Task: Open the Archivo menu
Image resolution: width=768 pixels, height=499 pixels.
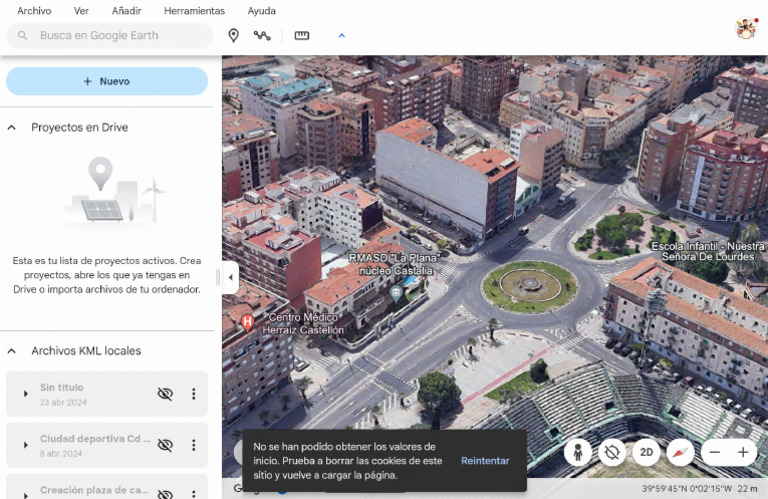Action: click(x=34, y=11)
